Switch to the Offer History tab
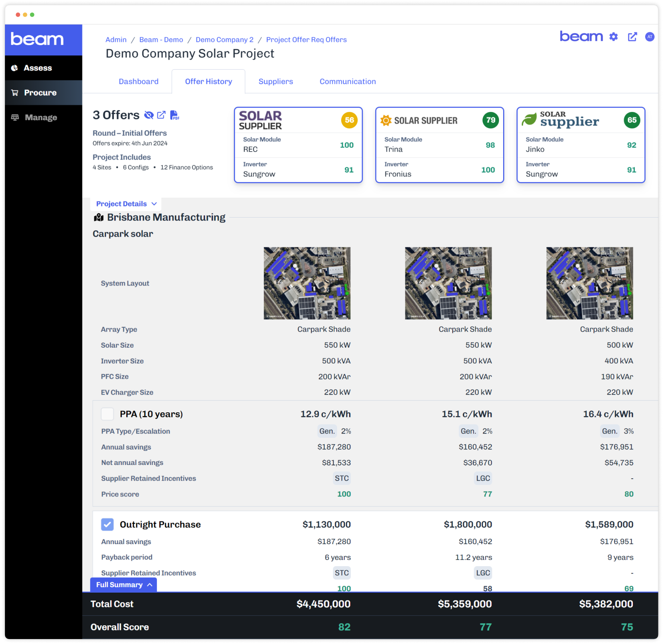This screenshot has width=663, height=644. click(209, 82)
